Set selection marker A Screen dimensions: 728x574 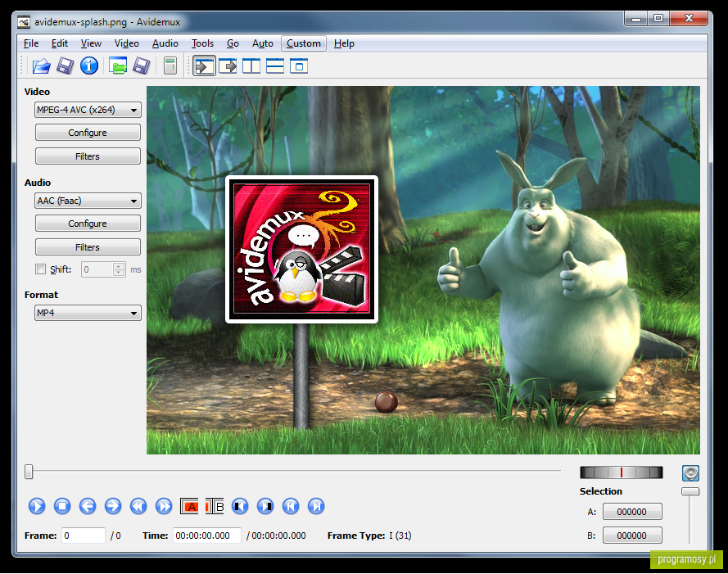(x=189, y=506)
